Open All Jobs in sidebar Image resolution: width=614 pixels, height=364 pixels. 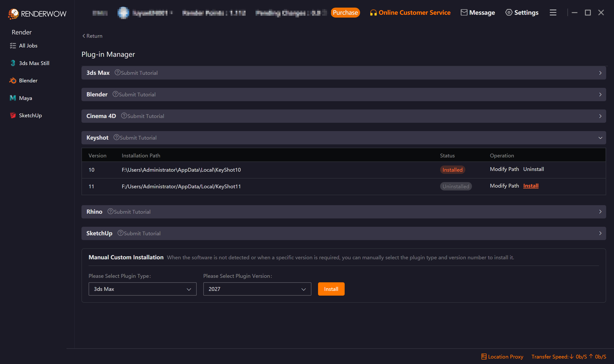[x=28, y=46]
